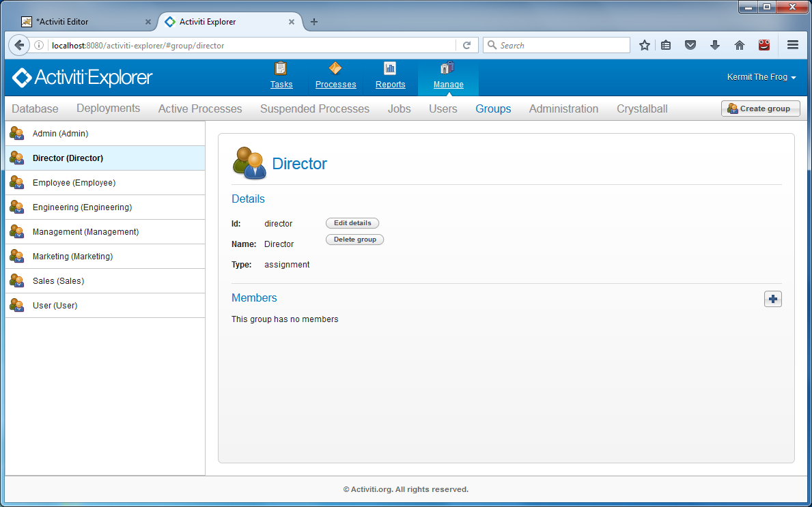Image resolution: width=812 pixels, height=507 pixels.
Task: Open the Tasks clipboard icon
Action: click(281, 68)
